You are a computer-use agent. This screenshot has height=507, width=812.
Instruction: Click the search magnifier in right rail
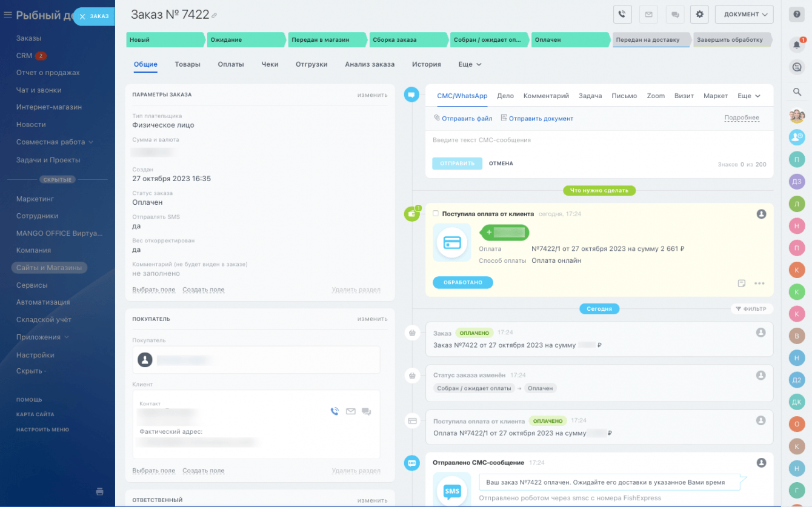coord(797,92)
